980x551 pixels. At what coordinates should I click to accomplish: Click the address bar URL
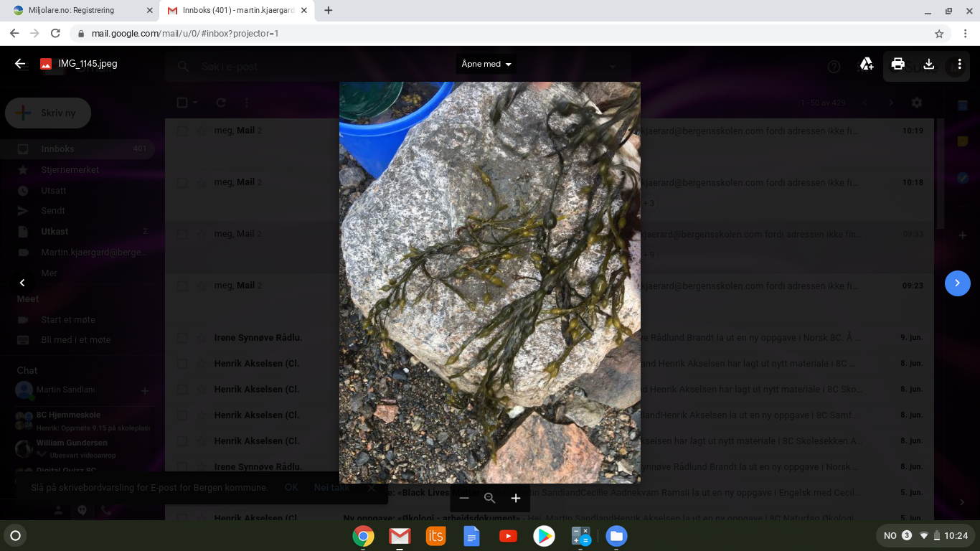185,34
